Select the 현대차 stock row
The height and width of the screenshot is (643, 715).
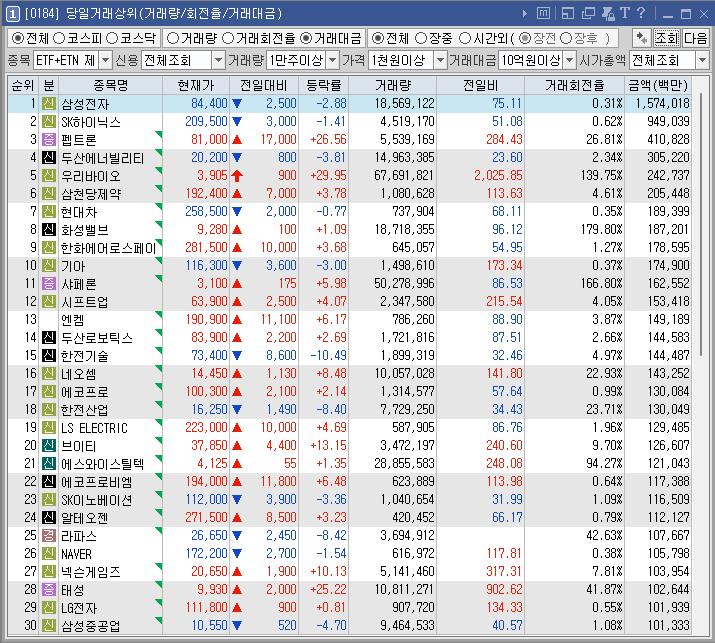tap(349, 212)
